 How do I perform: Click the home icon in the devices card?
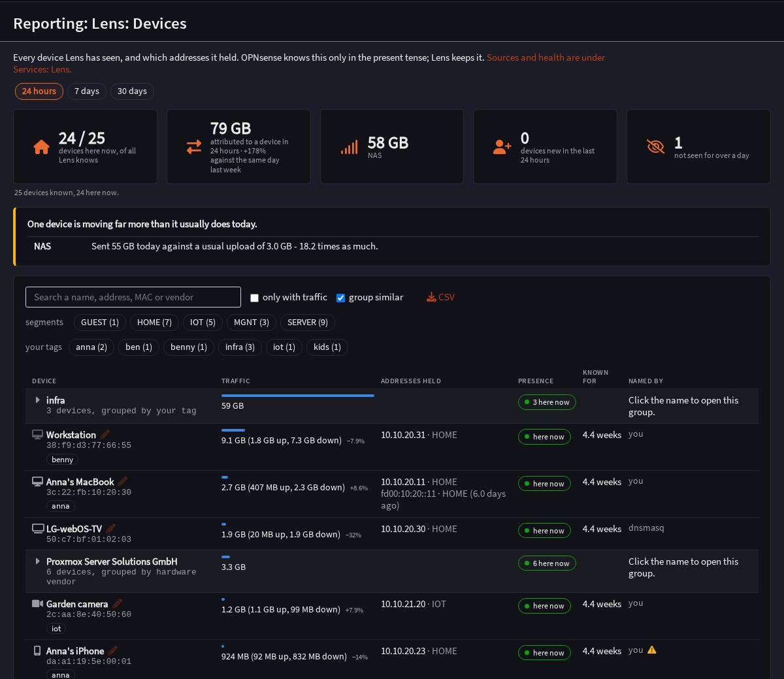(41, 147)
